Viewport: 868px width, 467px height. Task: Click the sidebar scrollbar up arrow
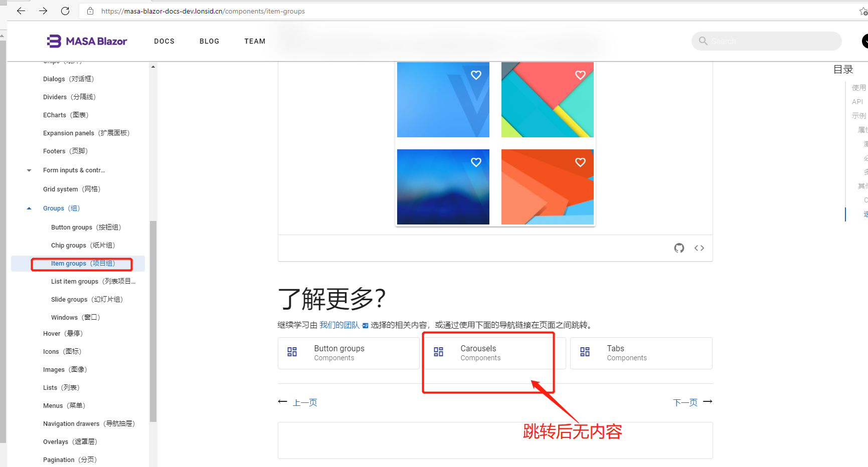tap(153, 67)
